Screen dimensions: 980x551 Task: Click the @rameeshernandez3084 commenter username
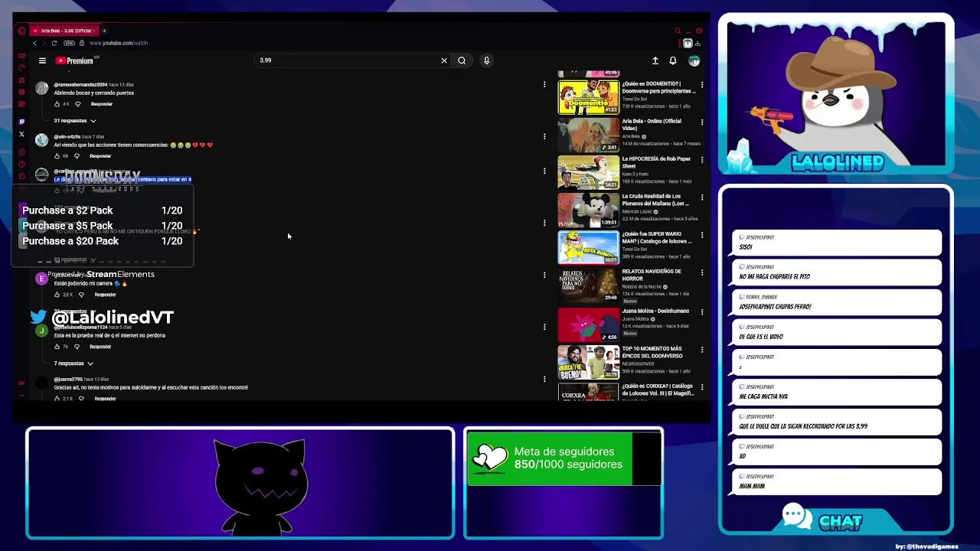(x=80, y=85)
